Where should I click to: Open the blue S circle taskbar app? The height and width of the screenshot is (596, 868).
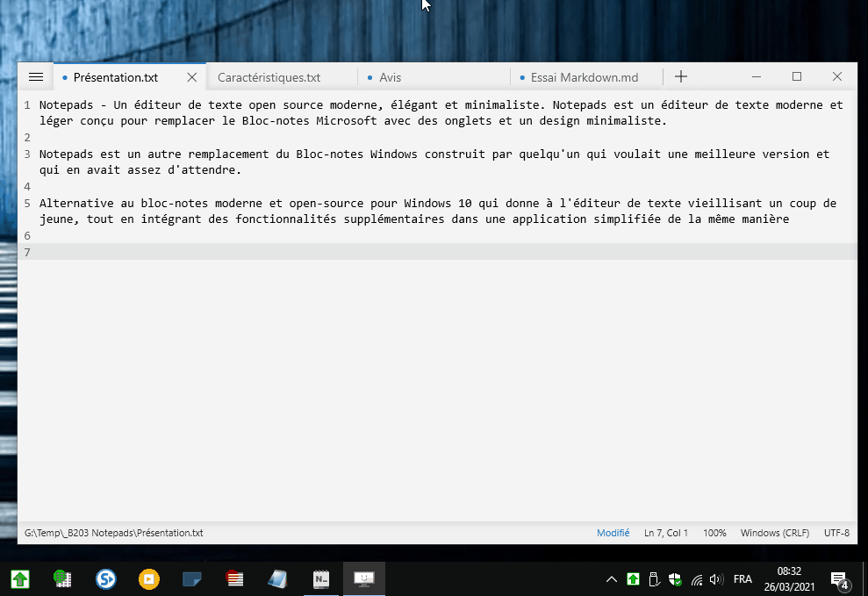point(105,579)
